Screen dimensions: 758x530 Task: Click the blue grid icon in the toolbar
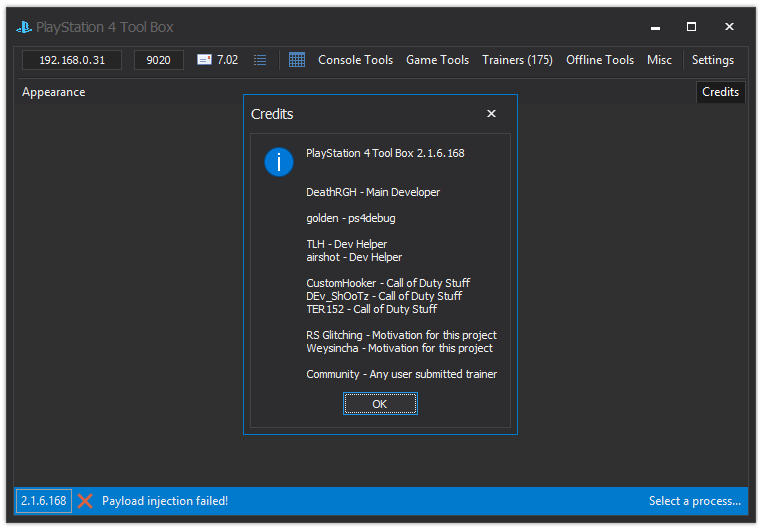click(297, 60)
